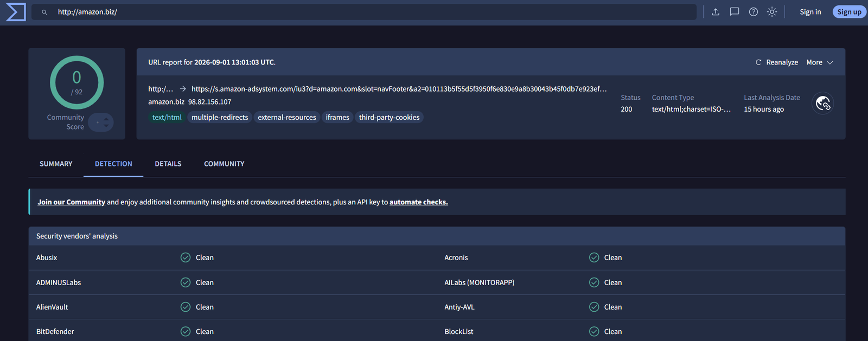868x341 pixels.
Task: Toggle the light/dark theme sun icon
Action: point(772,12)
